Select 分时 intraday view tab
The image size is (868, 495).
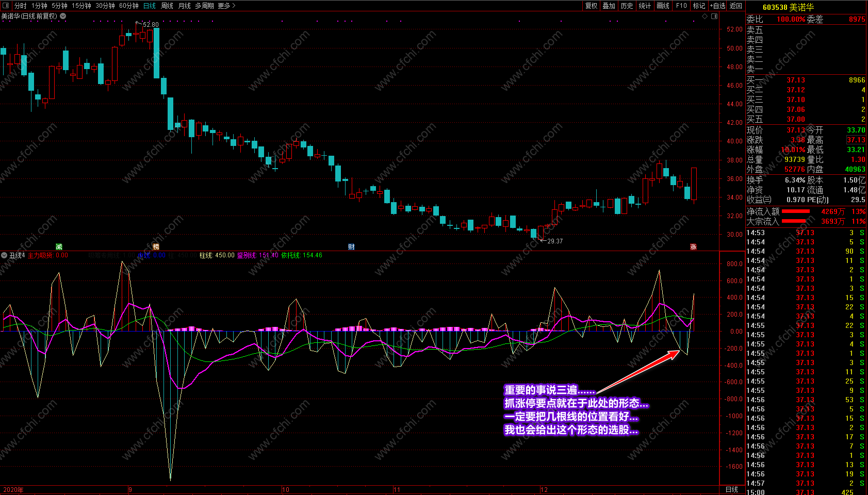click(20, 6)
